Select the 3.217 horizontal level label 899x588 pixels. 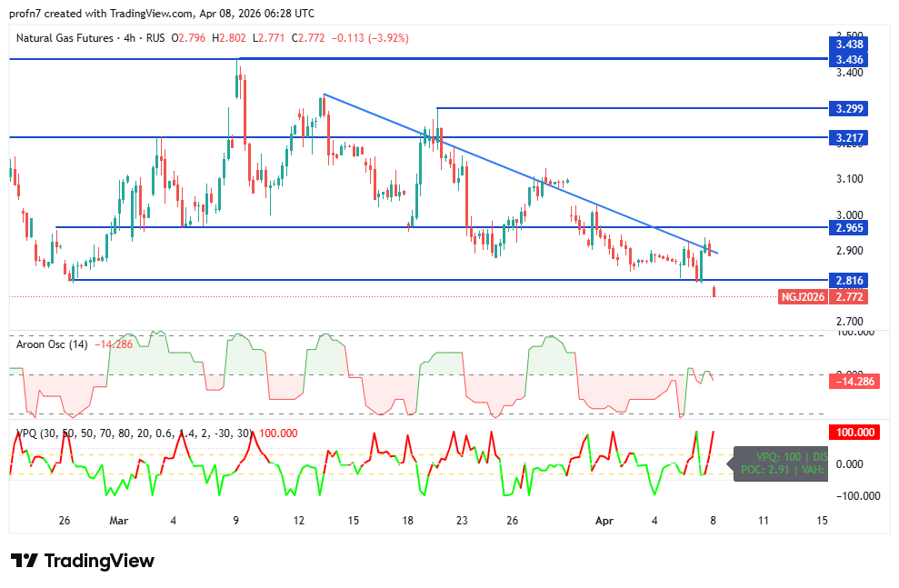(848, 137)
